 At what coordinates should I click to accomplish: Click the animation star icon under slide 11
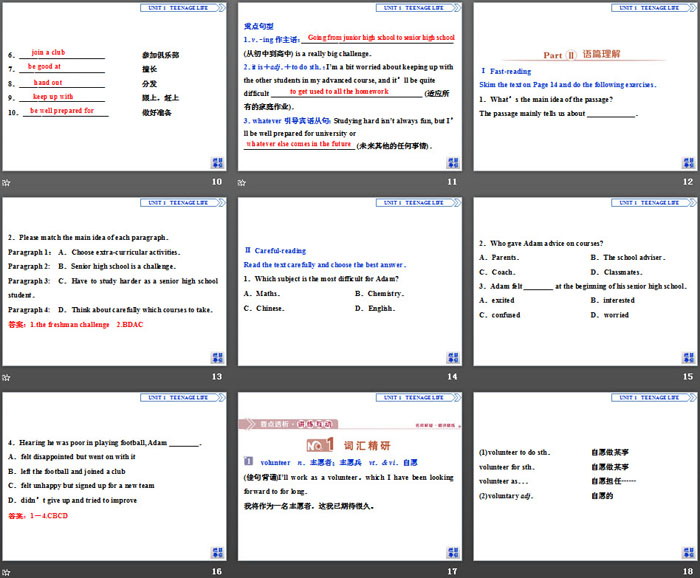pos(243,182)
